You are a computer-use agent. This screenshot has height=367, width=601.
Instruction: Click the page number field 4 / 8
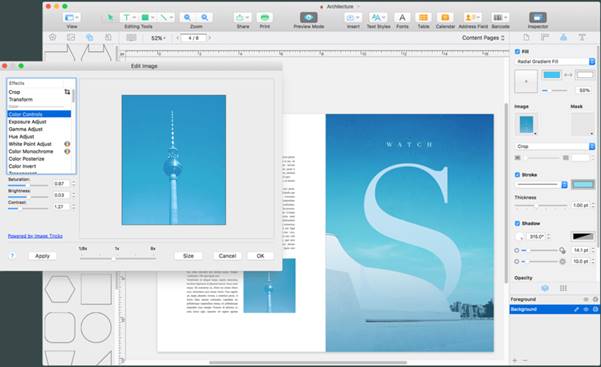194,38
